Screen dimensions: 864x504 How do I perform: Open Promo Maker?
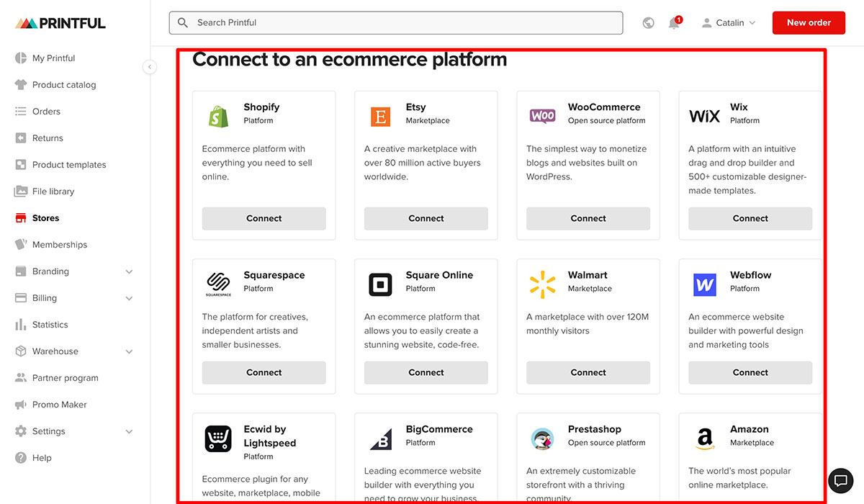point(58,404)
